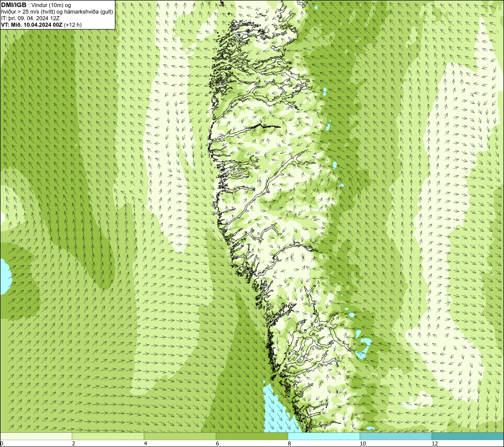This screenshot has height=447, width=504.
Task: Click the scale label '10'
Action: tap(363, 444)
